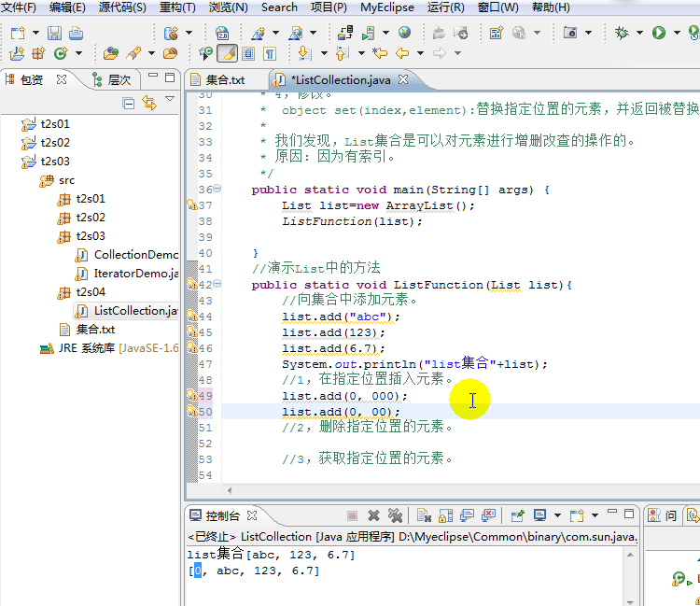This screenshot has width=700, height=606.
Task: Click Previous Annotation up arrow icon
Action: tap(342, 53)
